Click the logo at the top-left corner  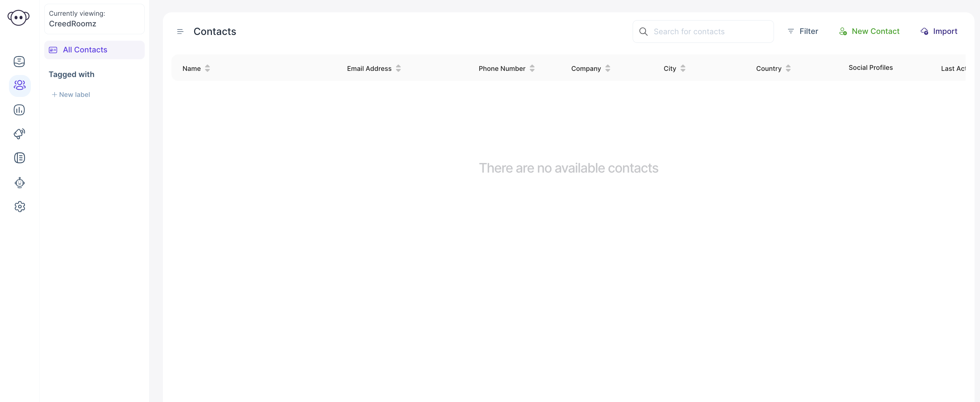point(18,18)
